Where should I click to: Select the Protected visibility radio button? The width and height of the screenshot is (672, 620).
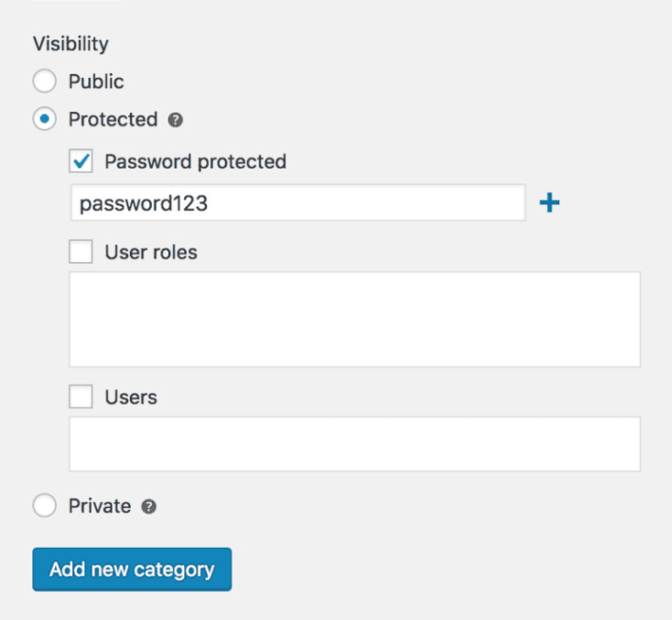45,119
